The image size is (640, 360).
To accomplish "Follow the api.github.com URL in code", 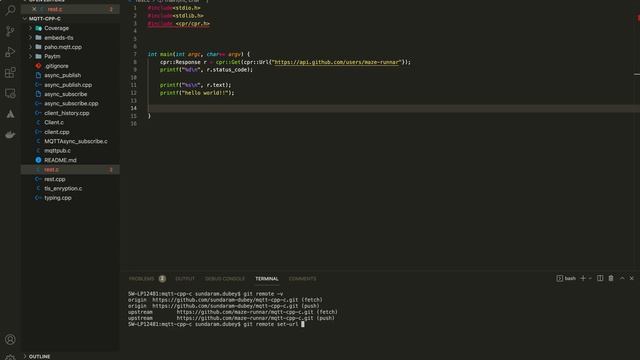I will pos(337,62).
